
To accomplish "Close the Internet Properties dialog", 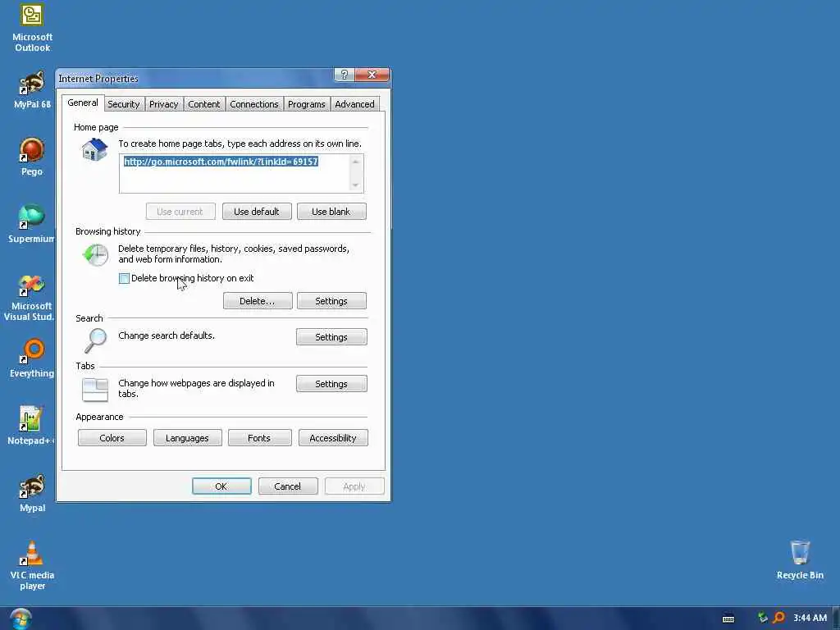I will [372, 75].
